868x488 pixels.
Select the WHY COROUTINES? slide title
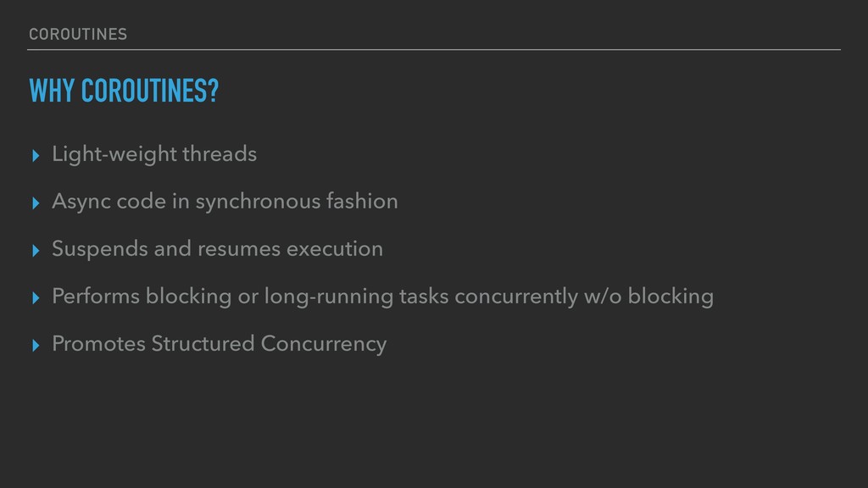(x=124, y=91)
